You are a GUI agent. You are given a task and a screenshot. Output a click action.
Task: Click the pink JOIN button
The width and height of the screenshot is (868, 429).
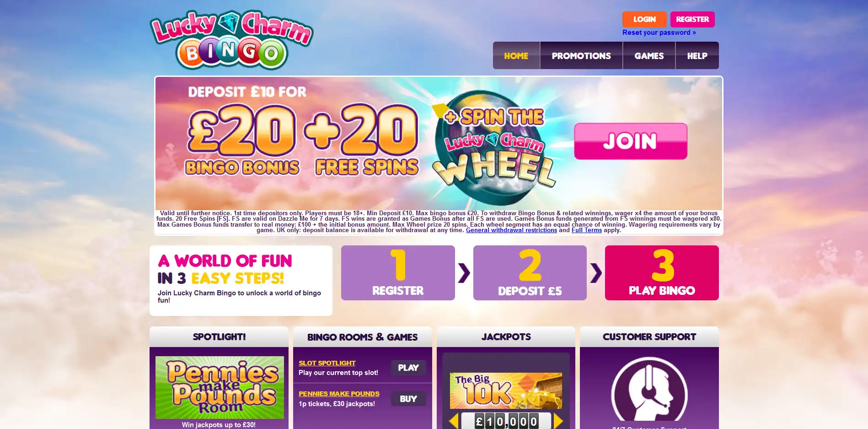pos(631,141)
